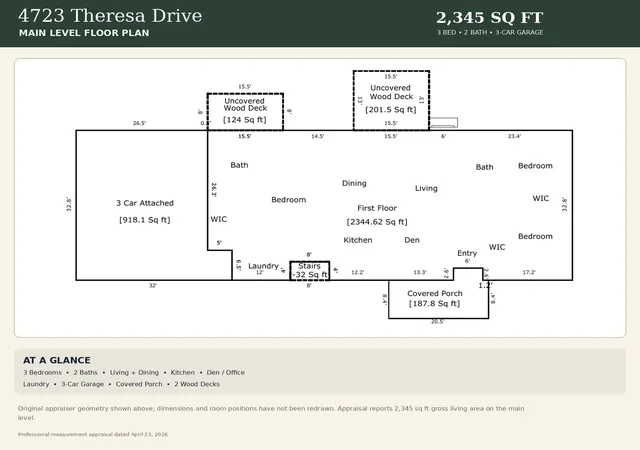The height and width of the screenshot is (450, 640).
Task: Select "3 Bedrooms" in the At a Glance list
Action: tap(42, 372)
